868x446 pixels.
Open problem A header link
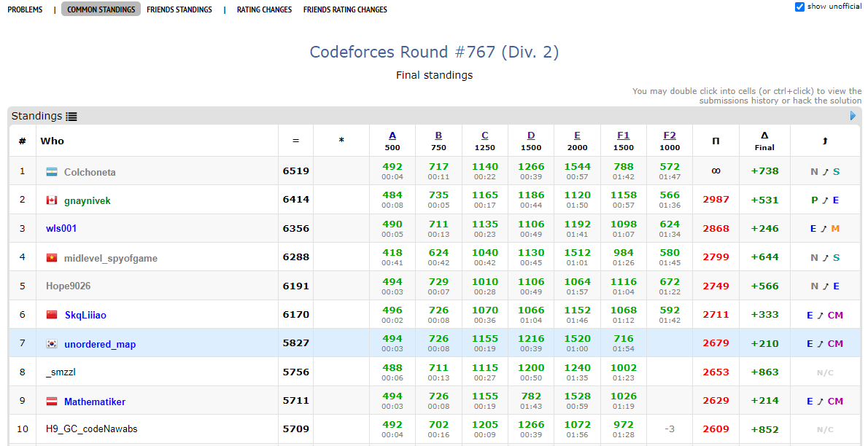click(392, 136)
